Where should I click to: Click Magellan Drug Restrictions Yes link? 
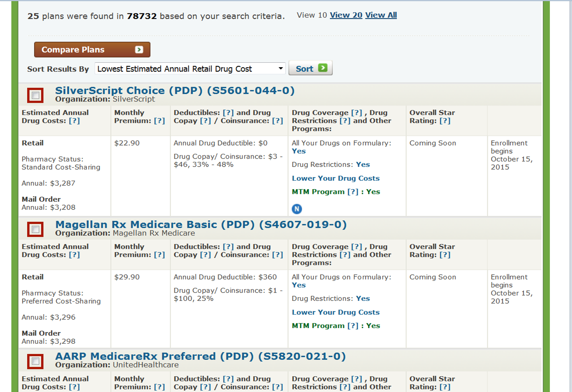(363, 298)
